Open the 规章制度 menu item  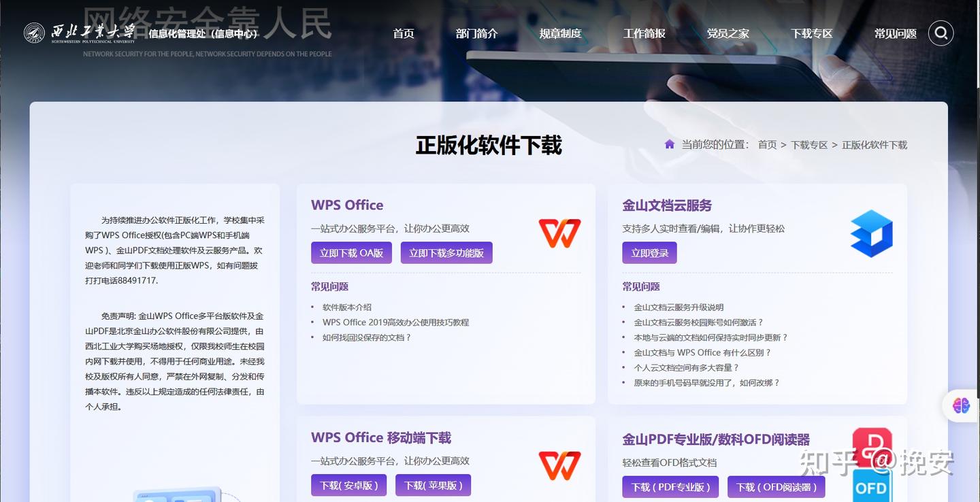560,33
